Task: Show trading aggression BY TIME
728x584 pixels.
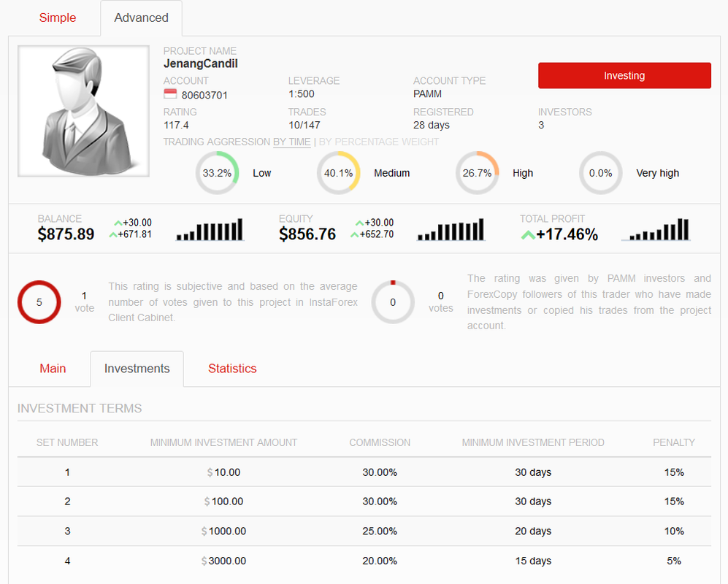Action: pyautogui.click(x=291, y=142)
